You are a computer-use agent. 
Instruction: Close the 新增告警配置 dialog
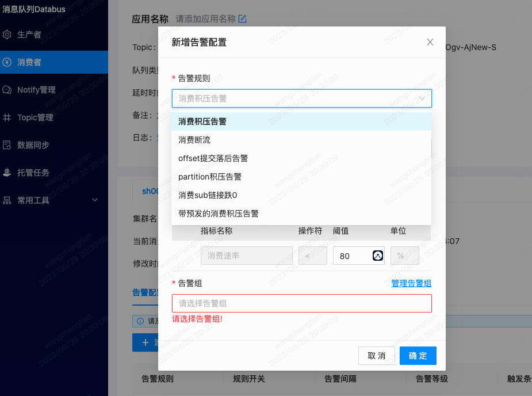click(430, 42)
